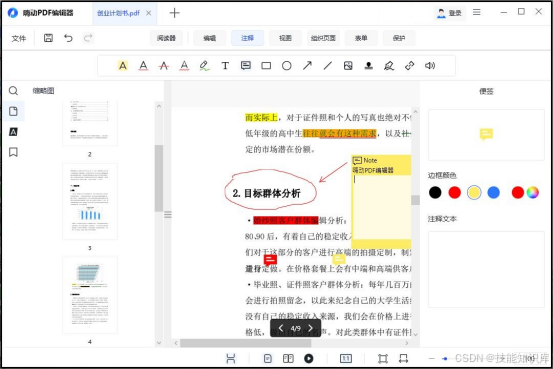Click the zoom slider handle

point(445,359)
